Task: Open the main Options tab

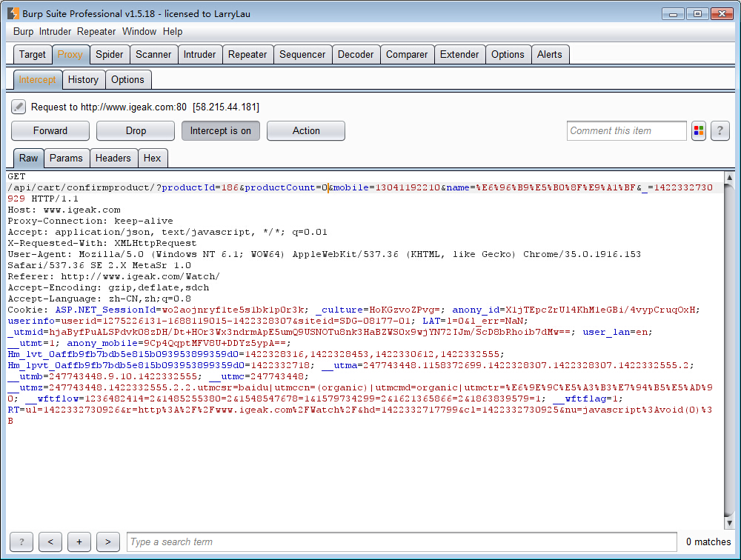Action: click(x=508, y=54)
